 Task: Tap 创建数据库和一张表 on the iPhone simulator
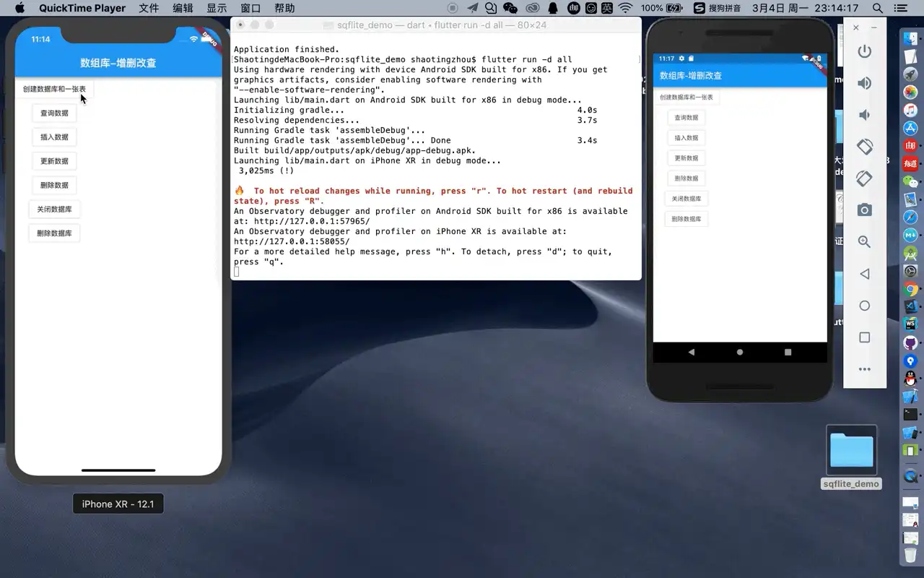pyautogui.click(x=54, y=89)
